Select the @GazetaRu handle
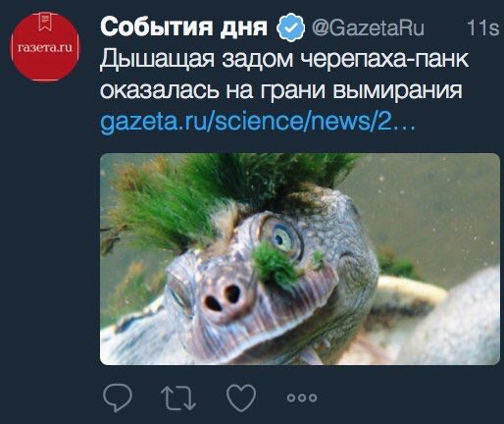Viewport: 504px width, 424px height. click(x=368, y=27)
